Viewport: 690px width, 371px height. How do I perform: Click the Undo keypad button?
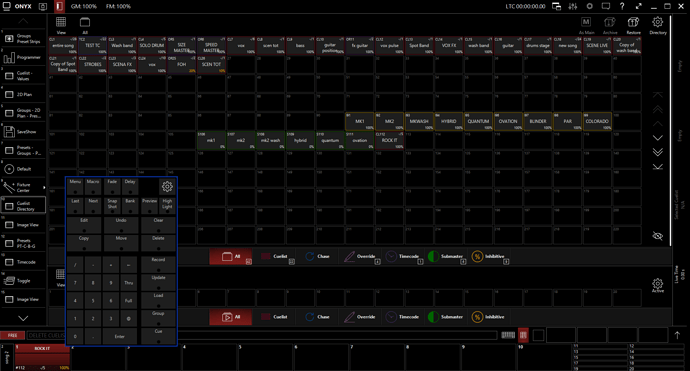[121, 224]
